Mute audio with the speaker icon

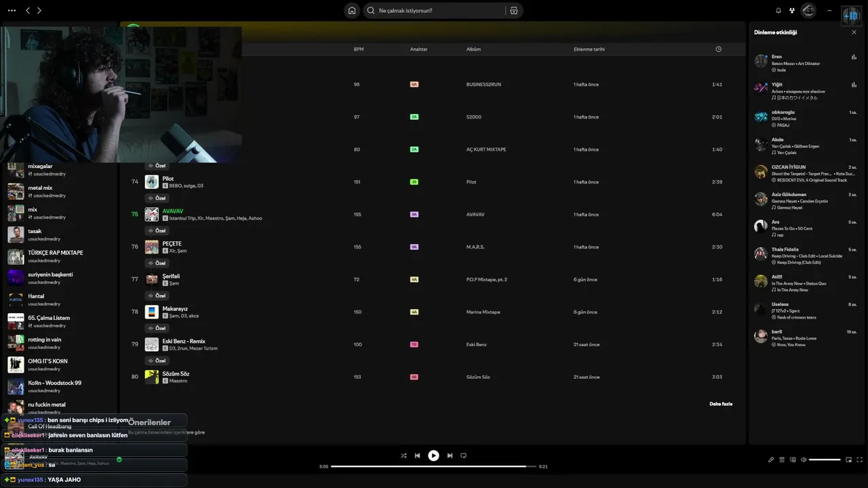click(804, 460)
